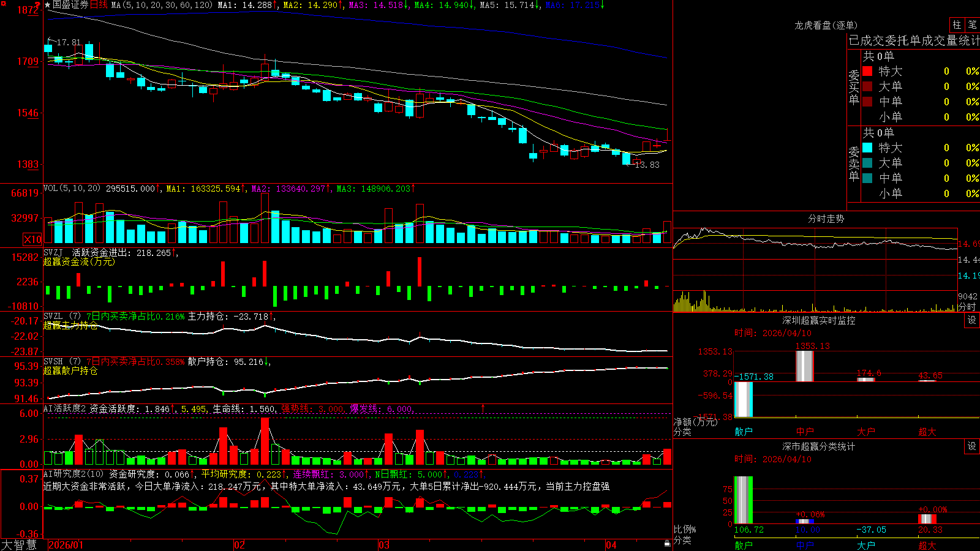Select 中户 in 深圳超赢实时监控 chart

[x=805, y=432]
